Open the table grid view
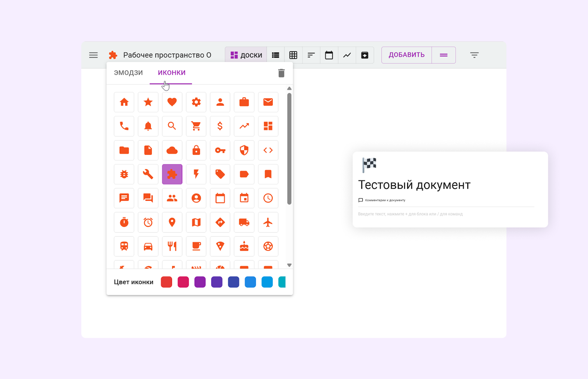The width and height of the screenshot is (588, 379). tap(293, 55)
